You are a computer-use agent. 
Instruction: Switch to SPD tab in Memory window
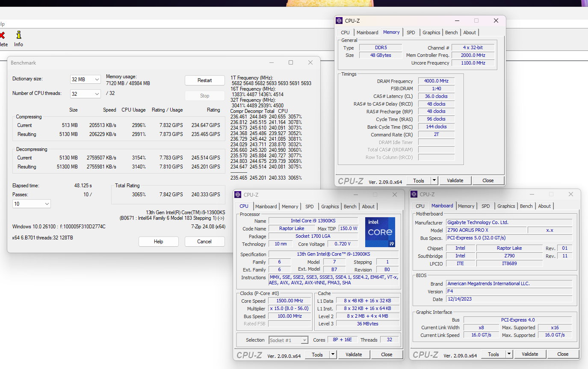tap(411, 32)
